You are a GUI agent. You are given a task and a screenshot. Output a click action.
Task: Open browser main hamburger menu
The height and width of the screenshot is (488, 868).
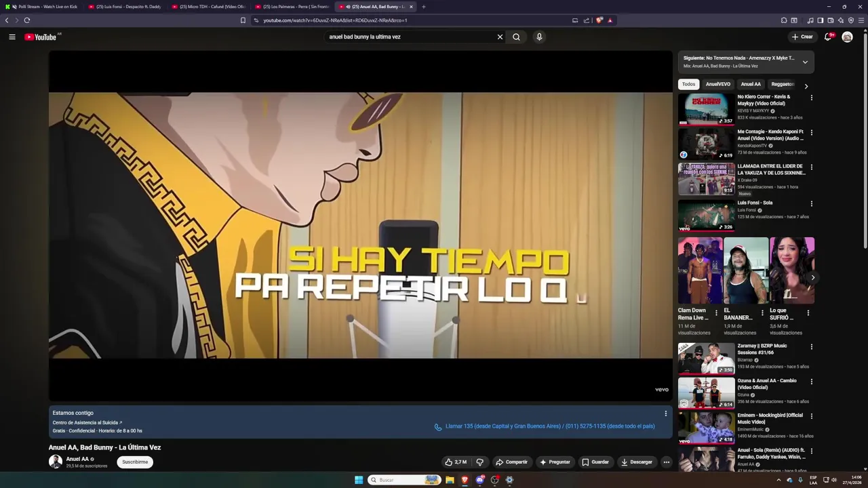pyautogui.click(x=861, y=20)
